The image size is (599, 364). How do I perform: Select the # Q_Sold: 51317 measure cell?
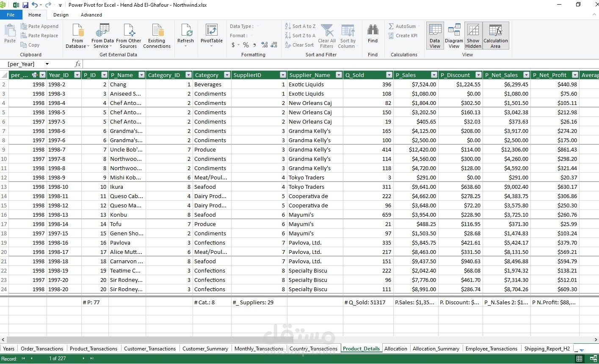(368, 303)
